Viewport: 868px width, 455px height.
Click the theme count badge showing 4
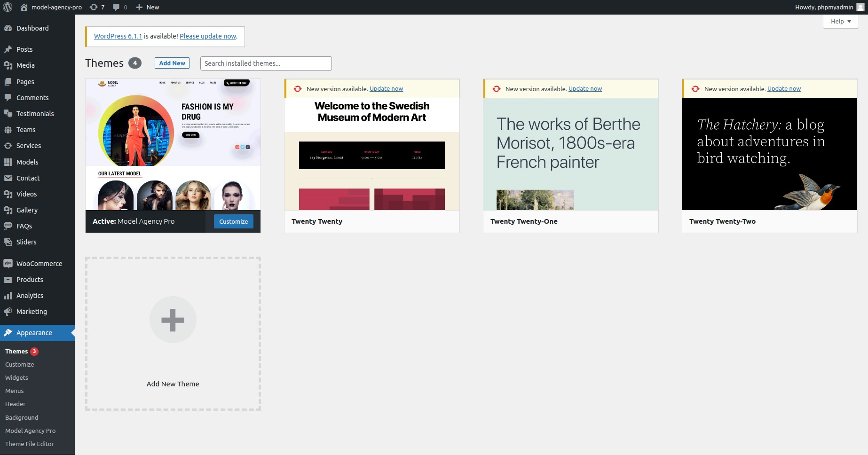[135, 63]
